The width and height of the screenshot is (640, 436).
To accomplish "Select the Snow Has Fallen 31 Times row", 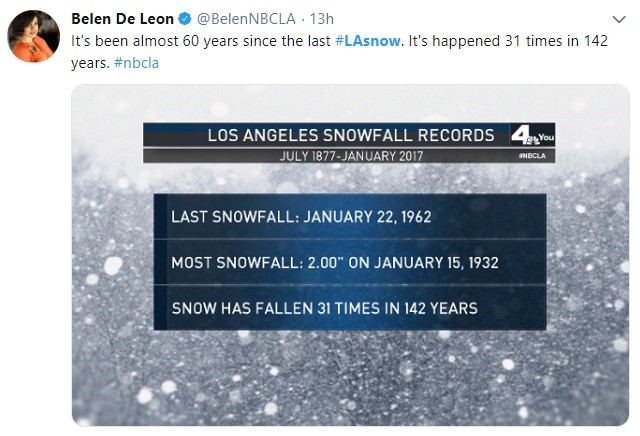I will click(350, 308).
